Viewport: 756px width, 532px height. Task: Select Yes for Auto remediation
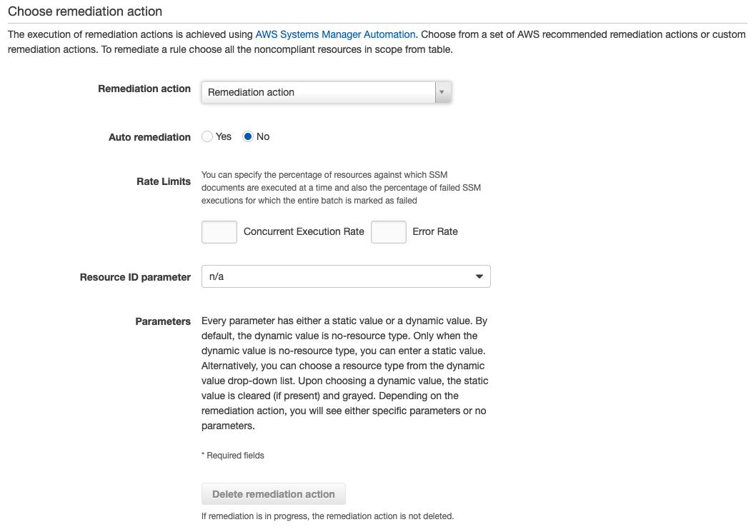(207, 136)
